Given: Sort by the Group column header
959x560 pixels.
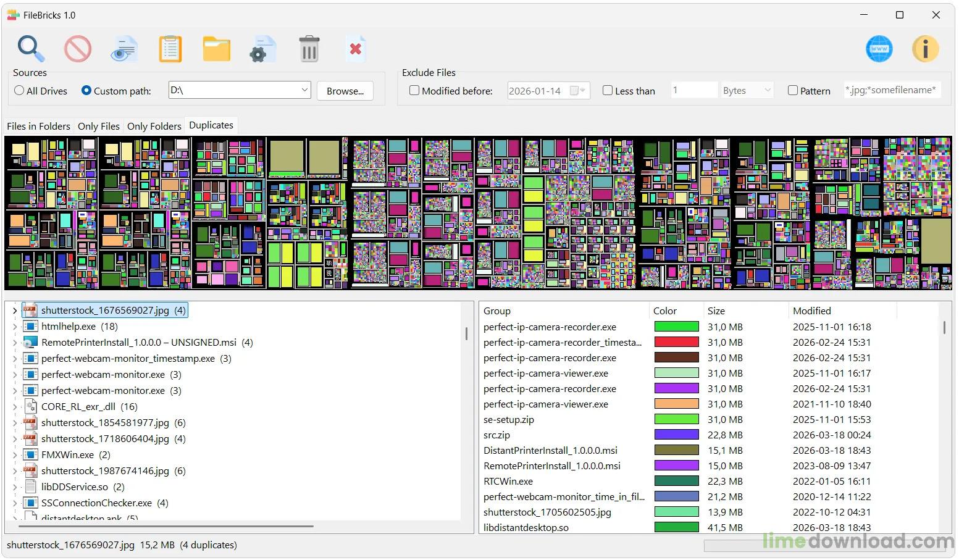Looking at the screenshot, I should [564, 311].
